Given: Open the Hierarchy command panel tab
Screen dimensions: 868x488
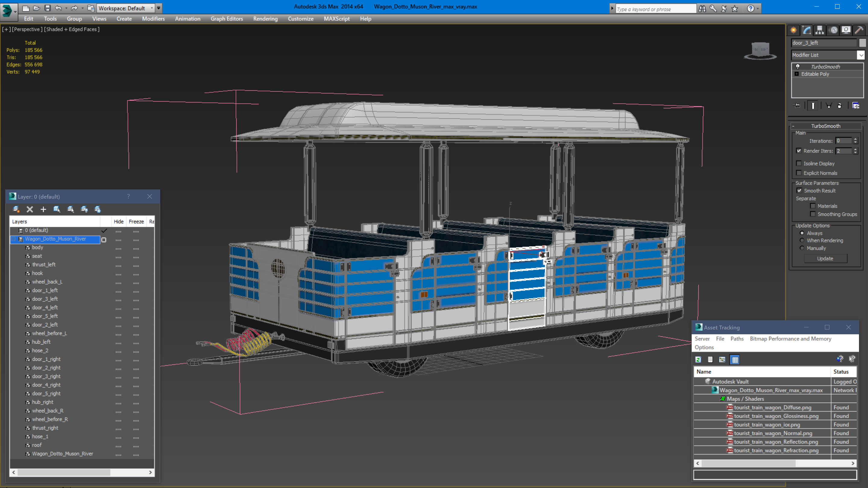Looking at the screenshot, I should pyautogui.click(x=819, y=30).
